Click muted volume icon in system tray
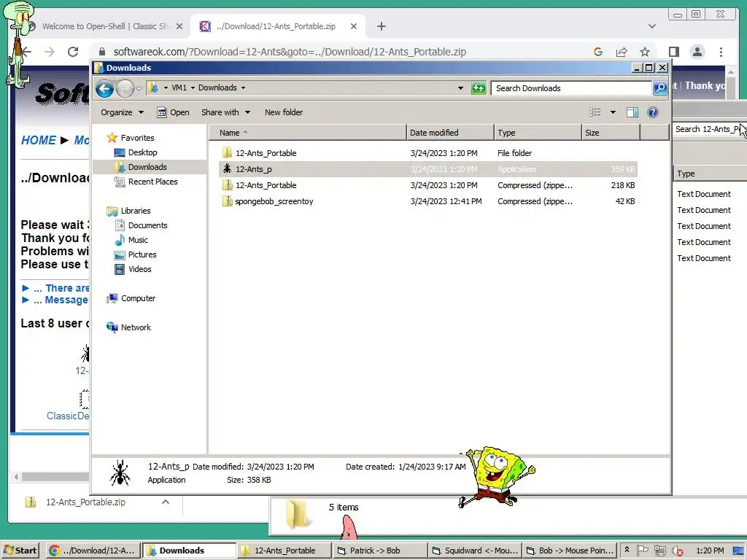 tap(677, 551)
